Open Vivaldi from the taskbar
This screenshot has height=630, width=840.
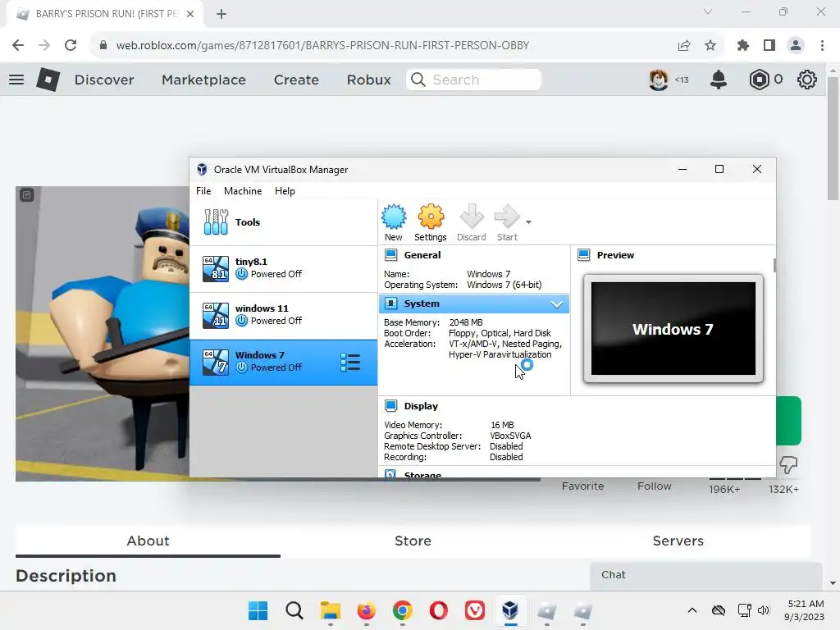point(475,610)
